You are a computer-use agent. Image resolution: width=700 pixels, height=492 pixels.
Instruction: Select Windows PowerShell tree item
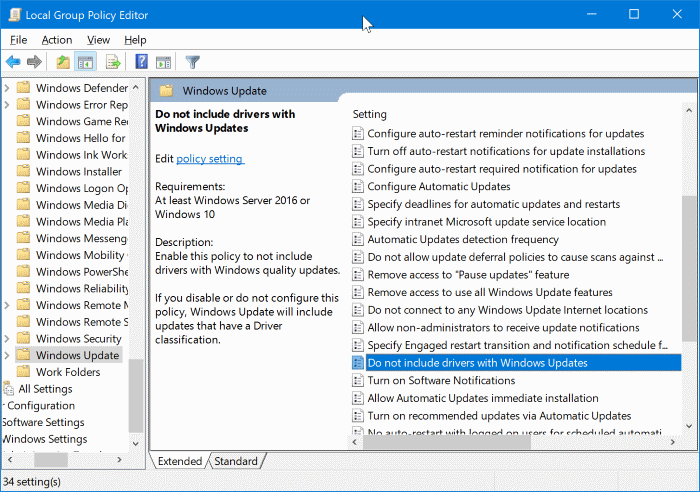[82, 272]
